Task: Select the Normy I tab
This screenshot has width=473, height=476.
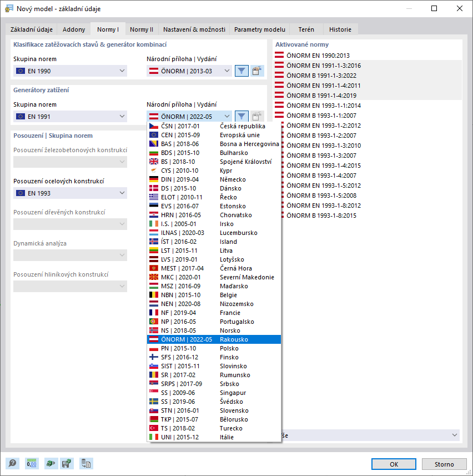Action: [x=108, y=29]
